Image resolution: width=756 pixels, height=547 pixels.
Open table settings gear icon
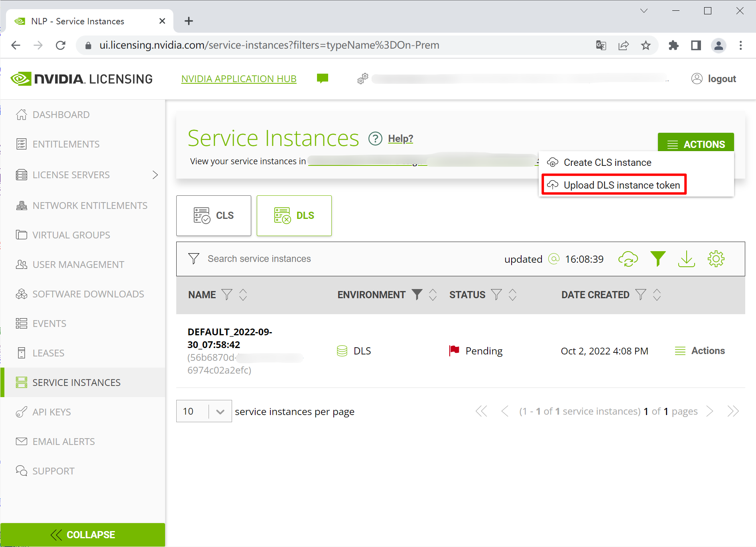(x=716, y=259)
